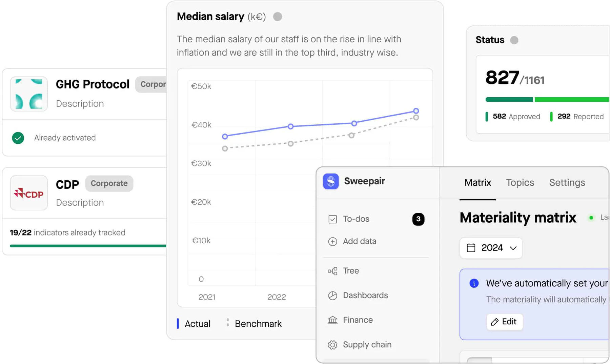Switch to the Settings tab

point(567,183)
